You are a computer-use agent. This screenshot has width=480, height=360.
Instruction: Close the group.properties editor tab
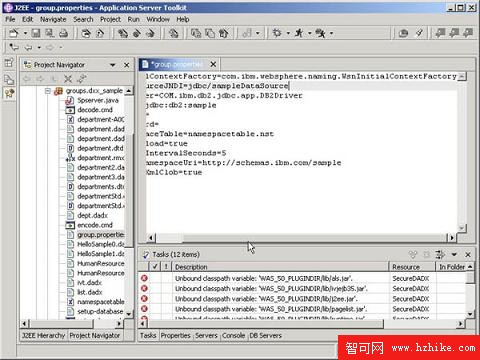[213, 64]
